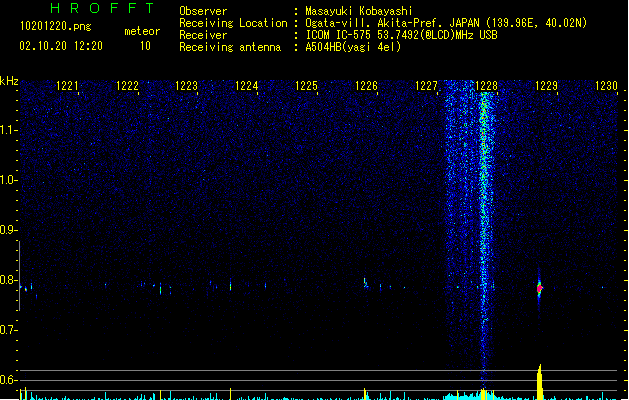Click the 1.0 kHz axis label
The height and width of the screenshot is (400, 629).
click(7, 180)
